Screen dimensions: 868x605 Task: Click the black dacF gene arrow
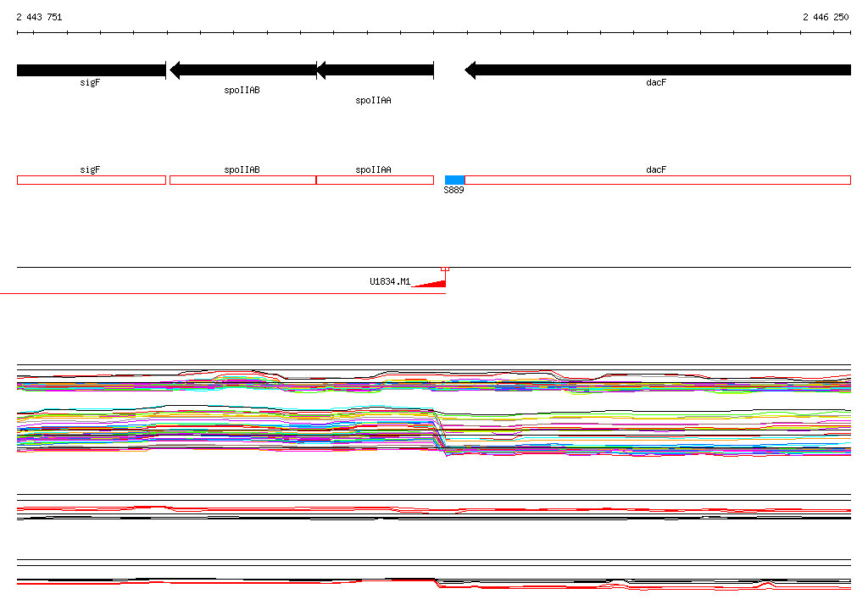tap(658, 70)
